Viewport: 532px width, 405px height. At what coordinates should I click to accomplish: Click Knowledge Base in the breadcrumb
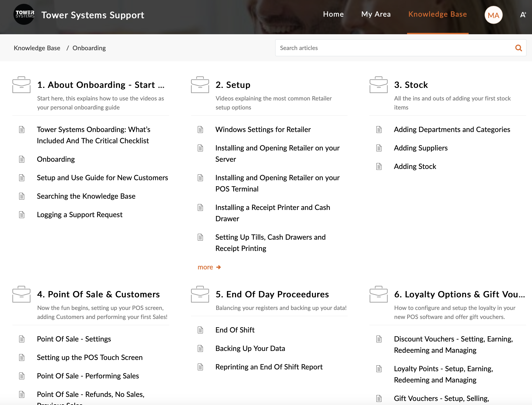click(37, 48)
